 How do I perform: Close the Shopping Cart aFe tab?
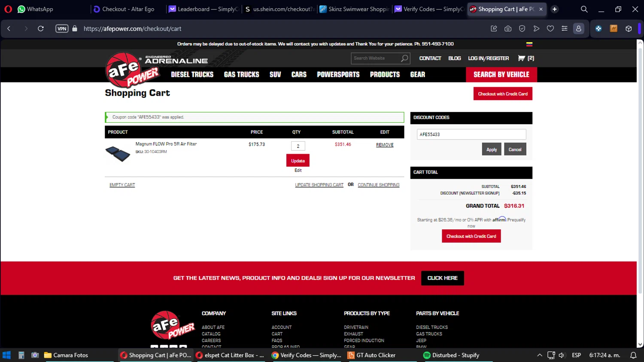[541, 9]
